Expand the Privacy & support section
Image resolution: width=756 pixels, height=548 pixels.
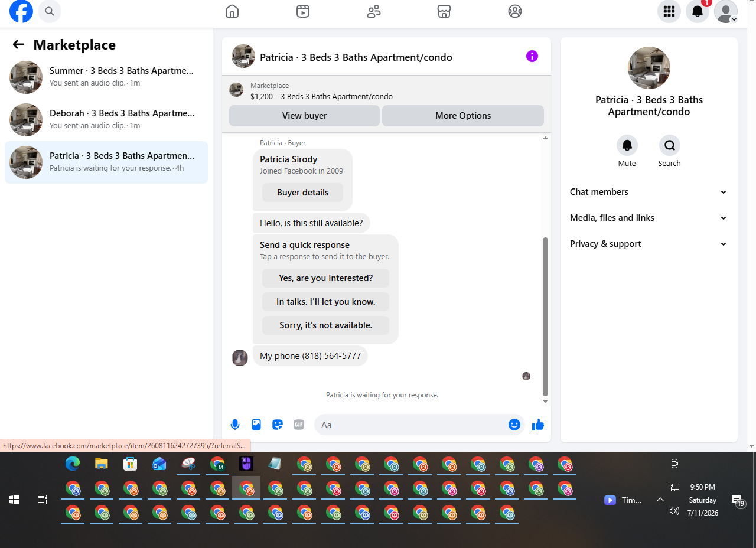[x=649, y=244]
